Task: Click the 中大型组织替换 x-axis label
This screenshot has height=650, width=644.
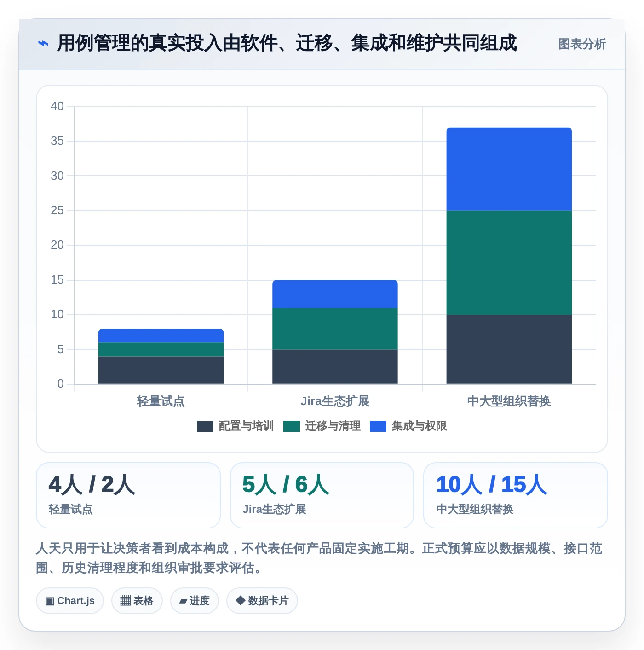Action: (509, 401)
